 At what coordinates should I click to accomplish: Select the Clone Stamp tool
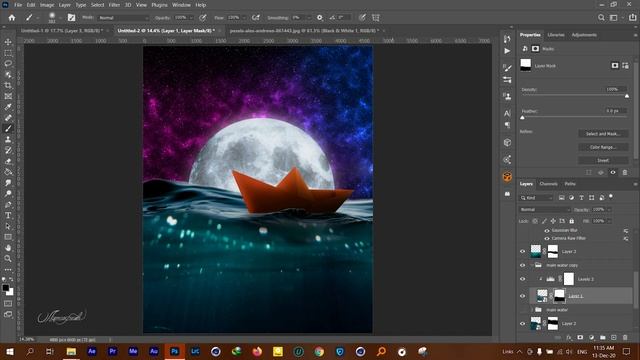point(8,140)
